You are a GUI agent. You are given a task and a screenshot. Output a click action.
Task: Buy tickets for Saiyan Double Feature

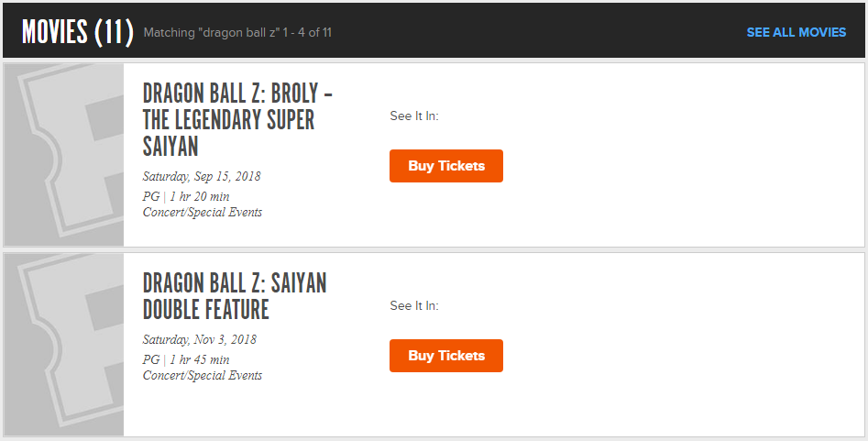pyautogui.click(x=446, y=356)
